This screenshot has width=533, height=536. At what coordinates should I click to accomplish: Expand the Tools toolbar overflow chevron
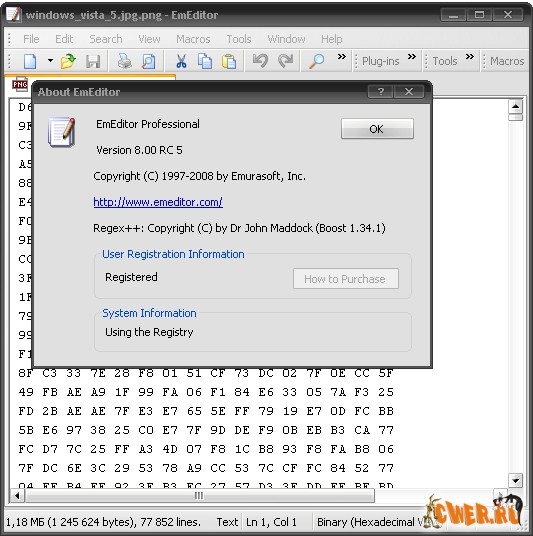tap(470, 56)
